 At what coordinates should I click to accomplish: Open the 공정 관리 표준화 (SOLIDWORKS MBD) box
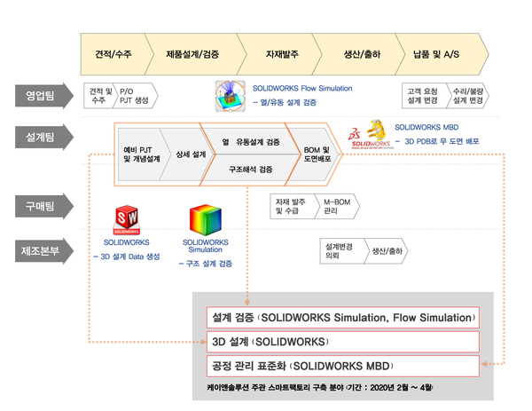344,366
